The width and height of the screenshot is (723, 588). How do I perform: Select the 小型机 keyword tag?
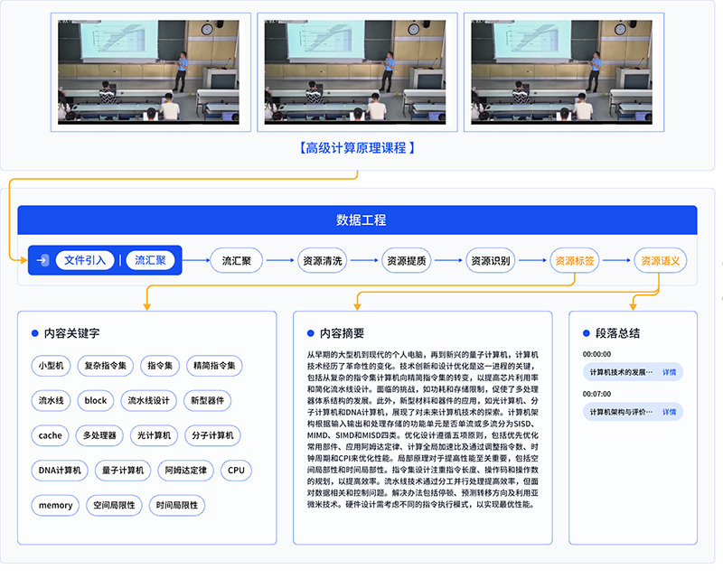50,366
